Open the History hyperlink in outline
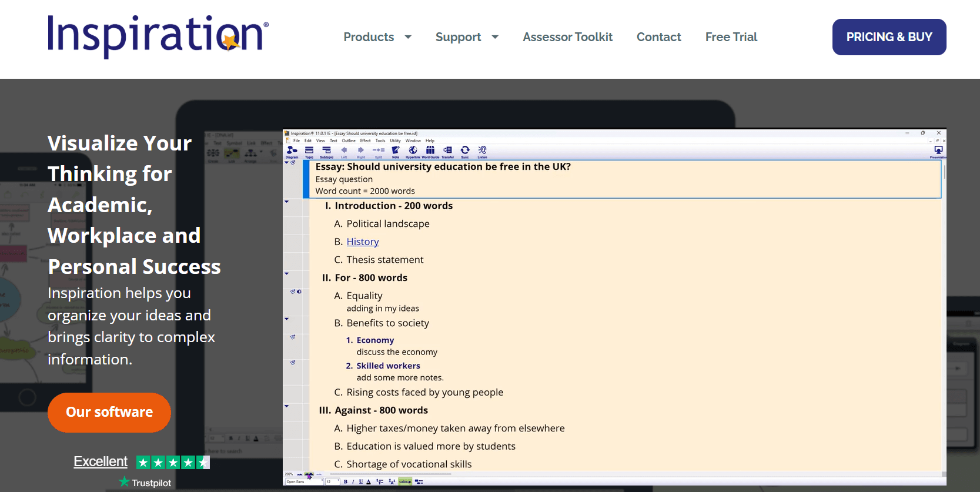Viewport: 980px width, 492px height. 362,242
